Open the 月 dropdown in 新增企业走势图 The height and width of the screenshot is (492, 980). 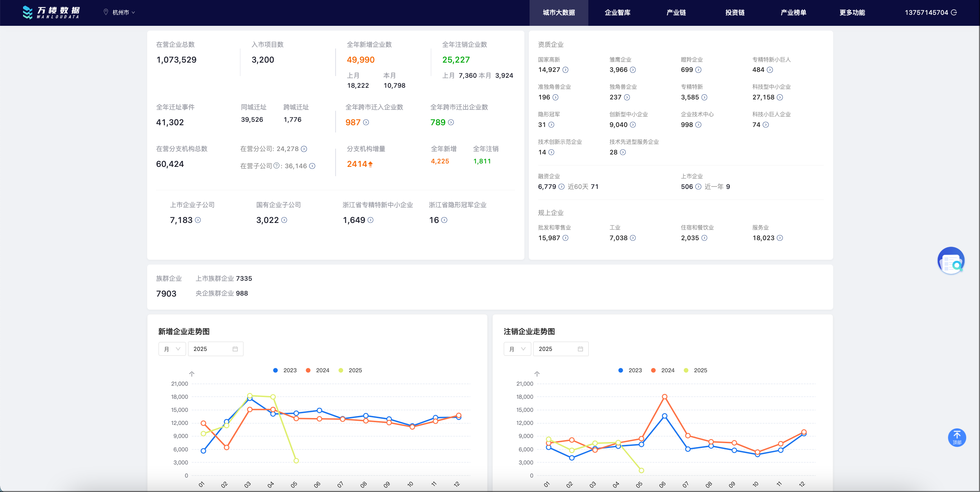coord(172,349)
